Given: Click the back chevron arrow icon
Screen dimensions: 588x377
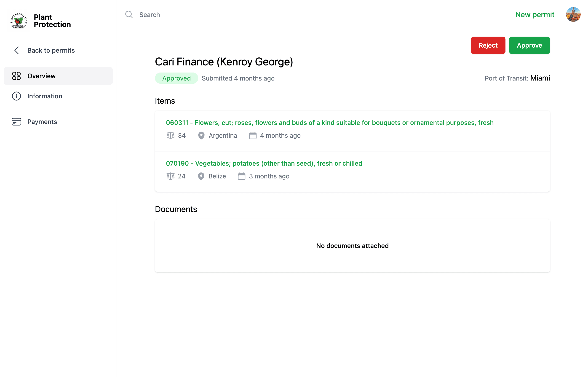Looking at the screenshot, I should click(x=16, y=50).
